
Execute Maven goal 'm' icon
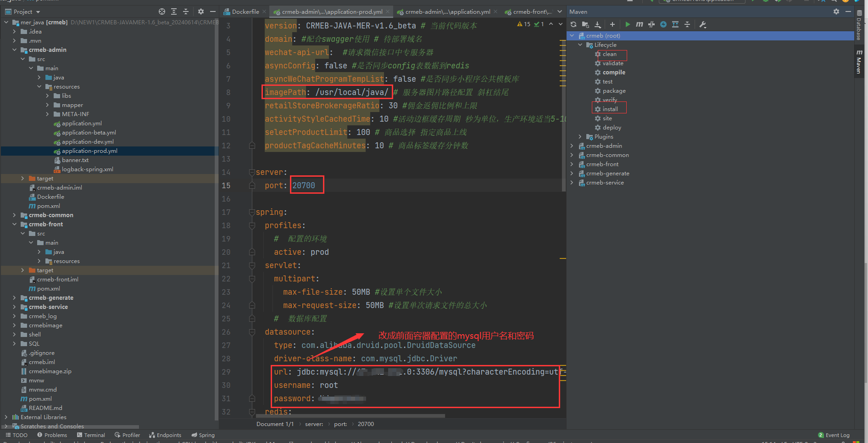[640, 24]
